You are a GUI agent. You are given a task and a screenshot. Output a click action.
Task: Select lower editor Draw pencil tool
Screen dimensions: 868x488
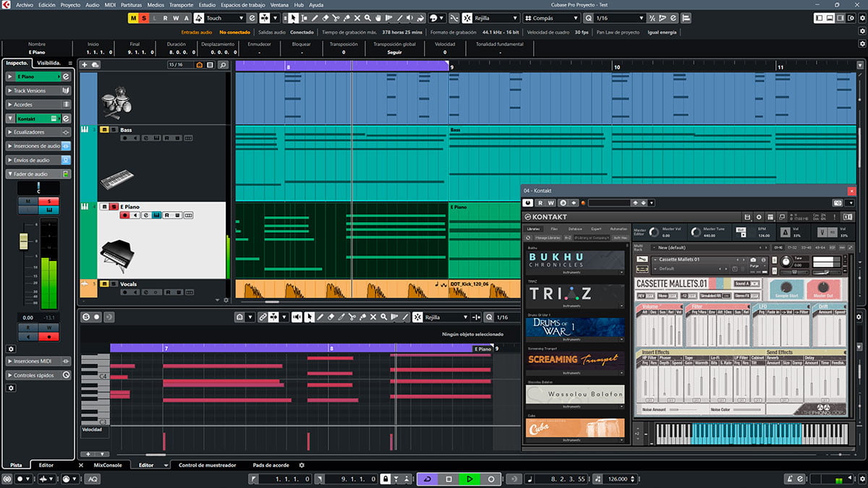320,317
